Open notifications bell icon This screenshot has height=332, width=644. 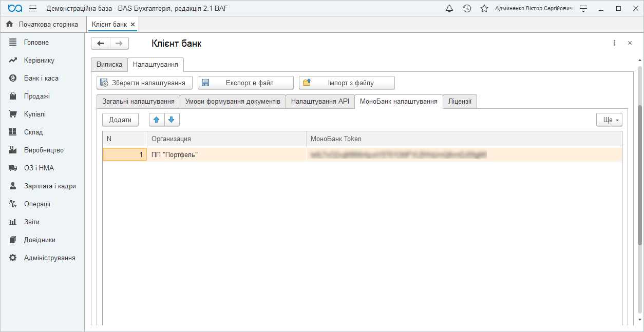point(449,9)
